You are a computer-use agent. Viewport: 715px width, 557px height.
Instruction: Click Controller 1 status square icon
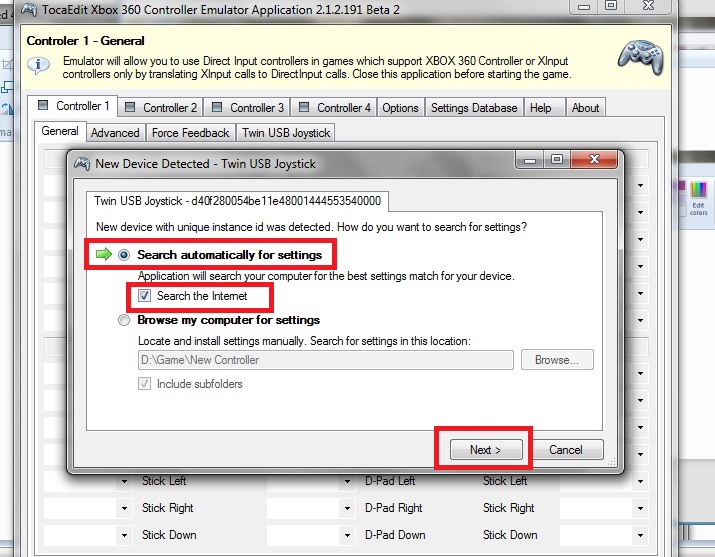(x=43, y=105)
